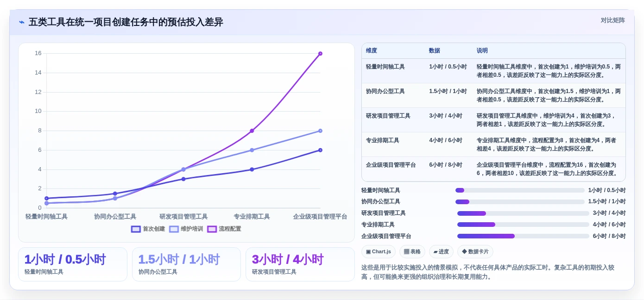Click the 数据卡片 tag chip

click(x=475, y=252)
